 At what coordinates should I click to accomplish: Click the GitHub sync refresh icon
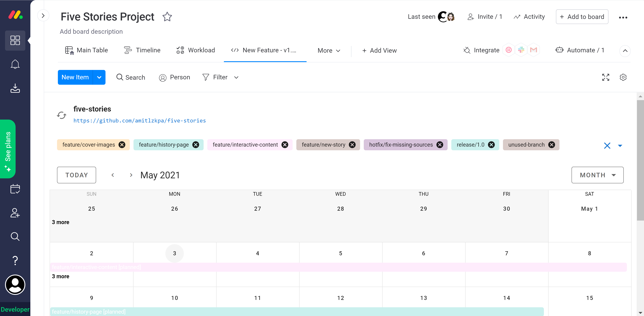[62, 115]
